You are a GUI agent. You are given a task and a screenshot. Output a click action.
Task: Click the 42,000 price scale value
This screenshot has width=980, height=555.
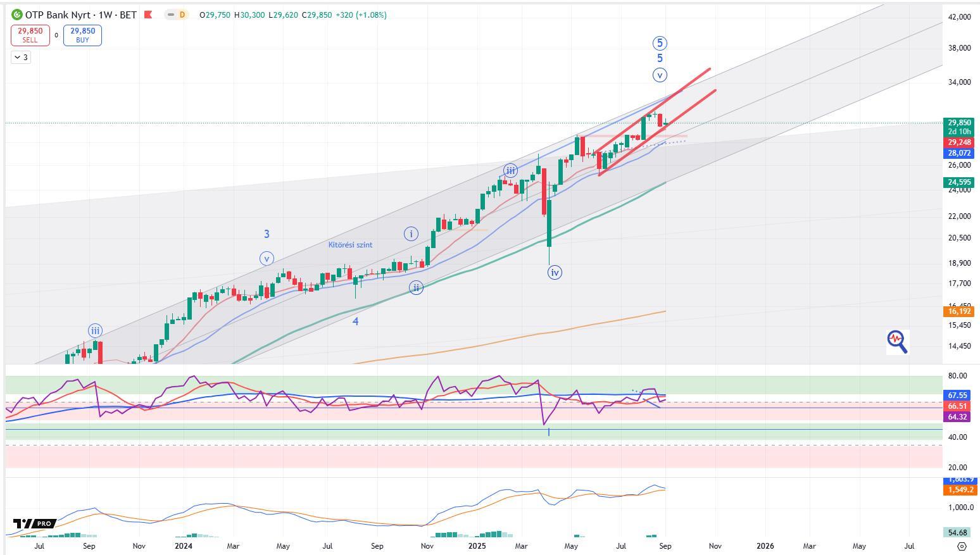(x=960, y=17)
